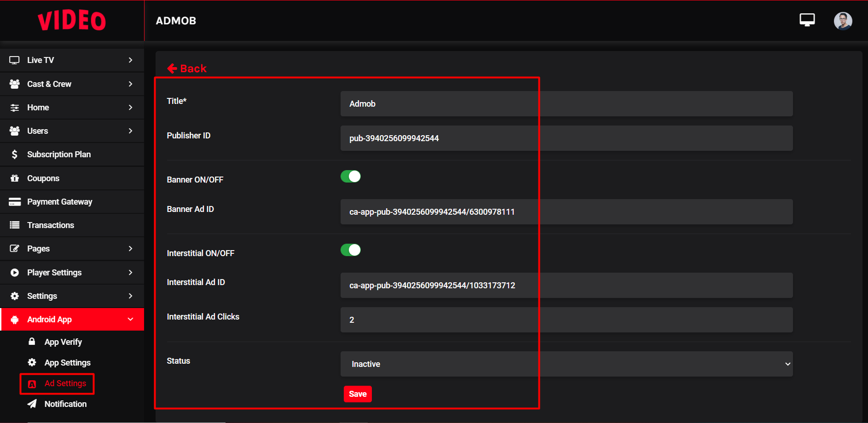The image size is (868, 423).
Task: Click the Live TV monitor icon
Action: point(14,60)
